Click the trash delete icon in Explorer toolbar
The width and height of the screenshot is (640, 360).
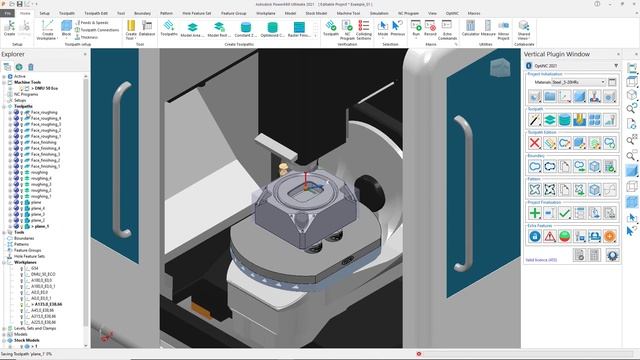pos(31,67)
